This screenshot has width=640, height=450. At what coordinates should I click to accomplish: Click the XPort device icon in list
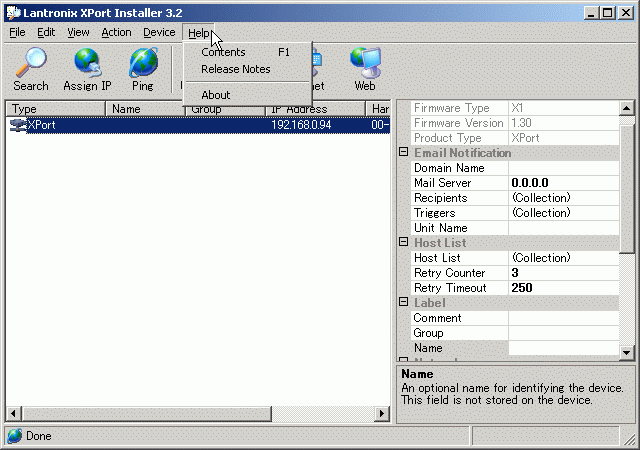[x=18, y=125]
